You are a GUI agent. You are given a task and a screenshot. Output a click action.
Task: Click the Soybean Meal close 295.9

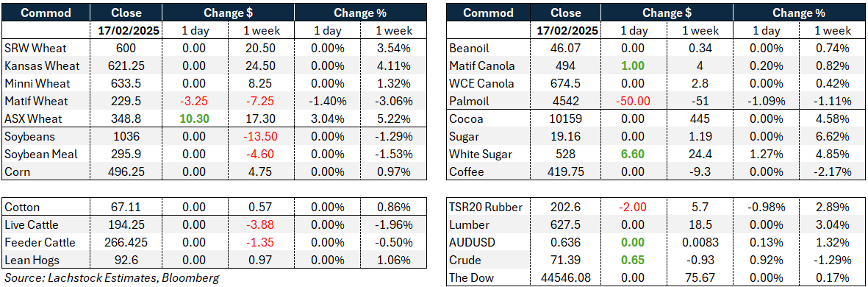pos(126,155)
